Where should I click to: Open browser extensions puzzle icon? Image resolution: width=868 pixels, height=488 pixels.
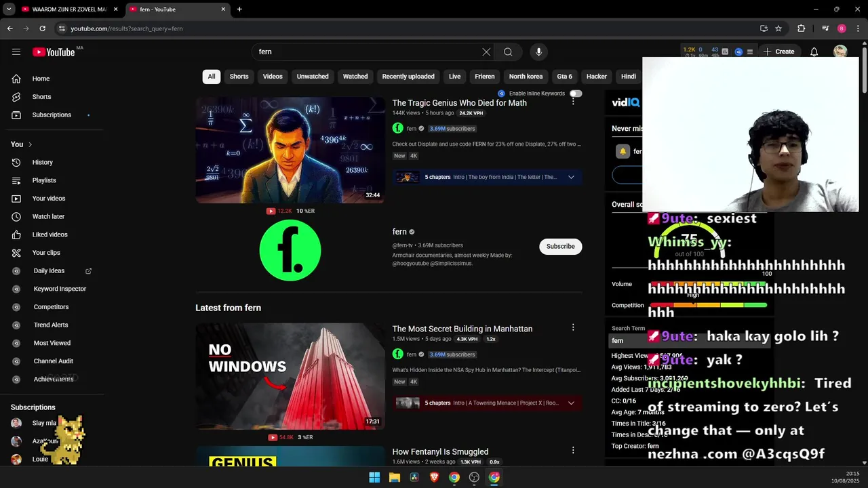click(801, 28)
